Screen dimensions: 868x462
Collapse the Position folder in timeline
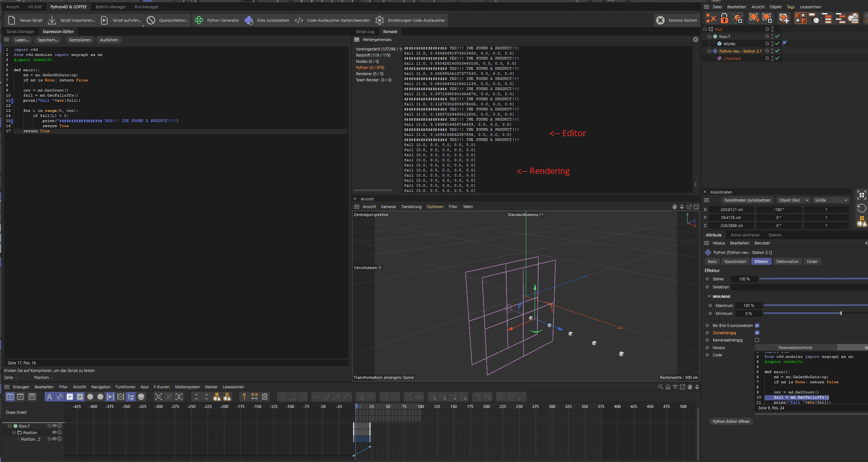[14, 432]
